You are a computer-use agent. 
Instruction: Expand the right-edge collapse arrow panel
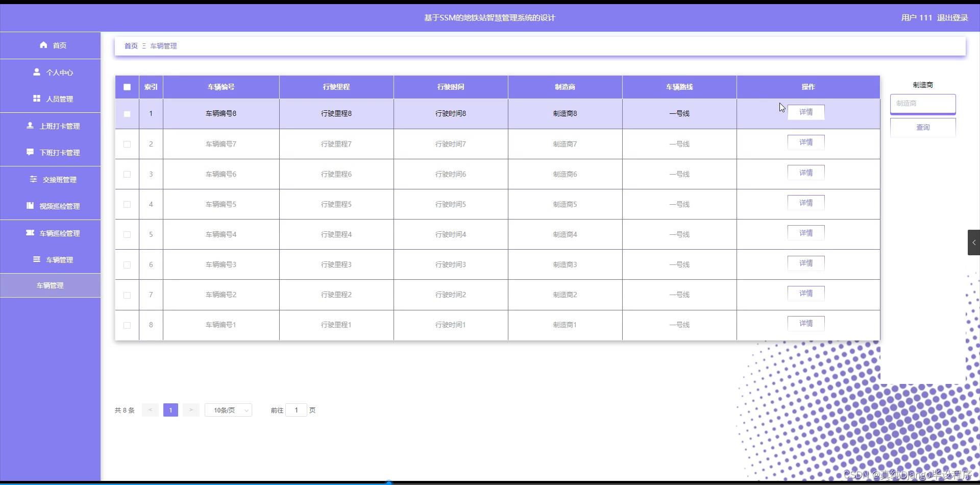pyautogui.click(x=974, y=243)
